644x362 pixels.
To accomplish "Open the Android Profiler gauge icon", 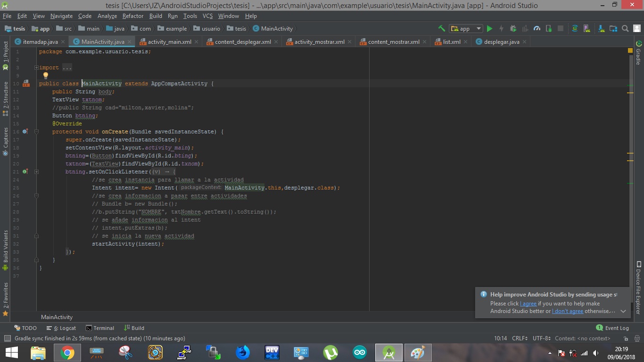I will (537, 29).
